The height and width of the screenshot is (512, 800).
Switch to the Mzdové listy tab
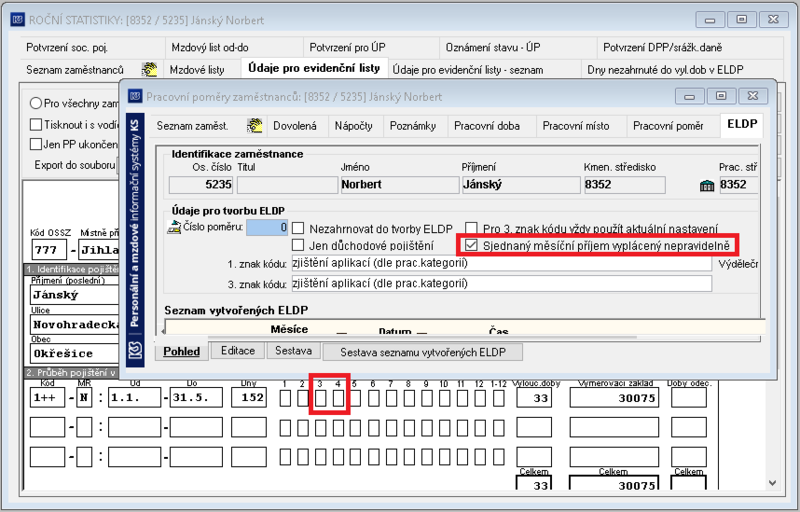(x=197, y=70)
